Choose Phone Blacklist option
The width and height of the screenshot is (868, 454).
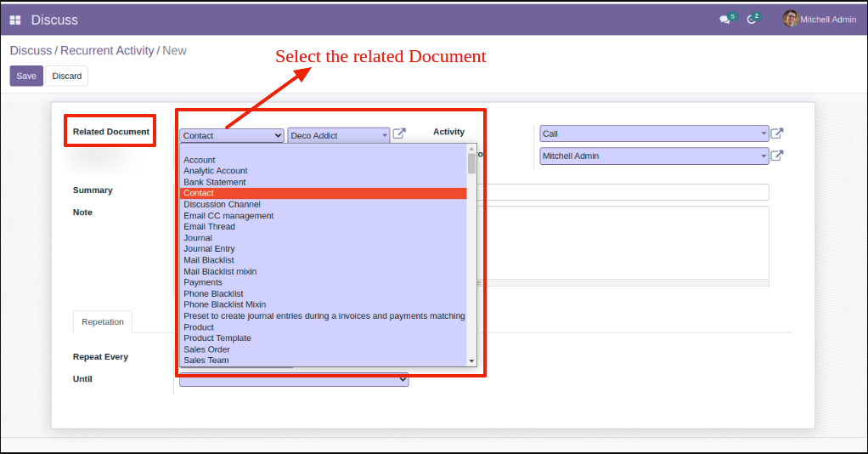[324, 293]
